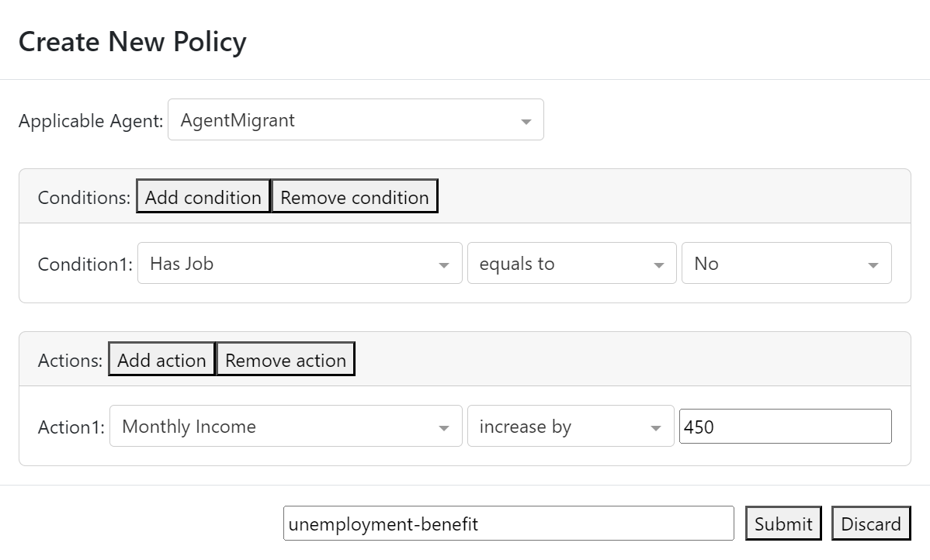Click the Remove condition button

(354, 197)
